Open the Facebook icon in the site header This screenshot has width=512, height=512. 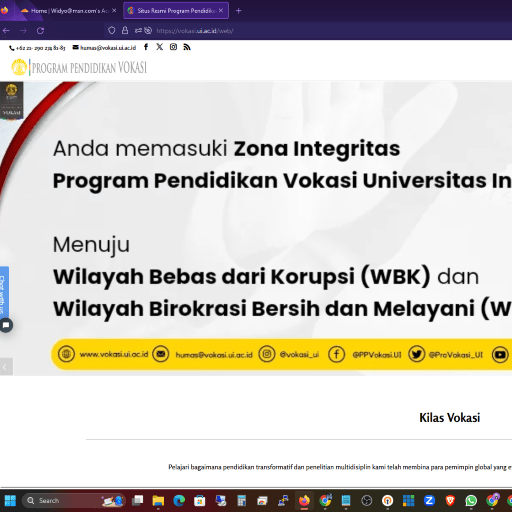(146, 47)
